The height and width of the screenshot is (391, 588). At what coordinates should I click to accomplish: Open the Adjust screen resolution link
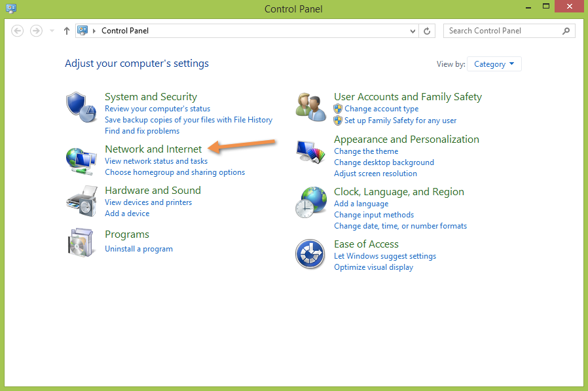(375, 174)
